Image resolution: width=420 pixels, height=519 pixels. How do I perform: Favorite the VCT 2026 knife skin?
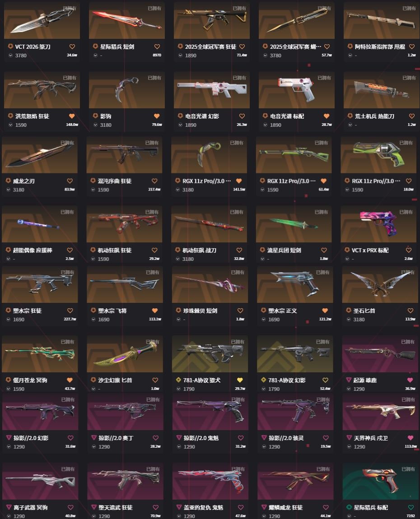coord(72,46)
